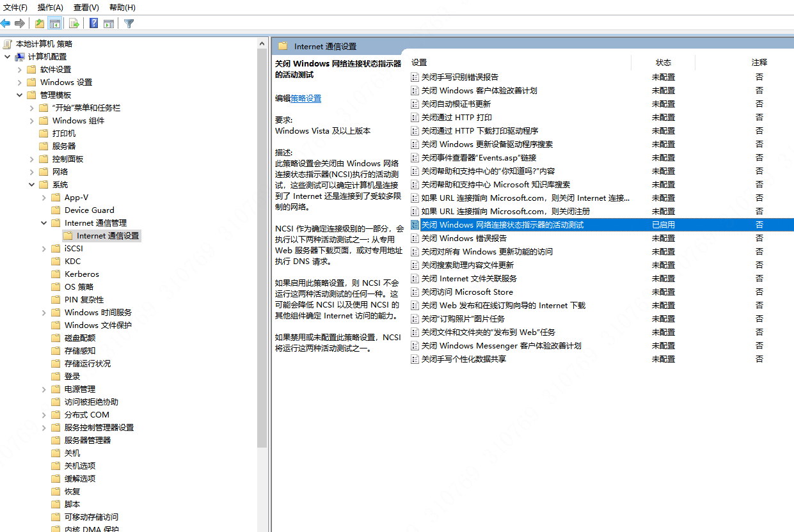Click the policy icon beside 关闭通过 HTTP 打印
The width and height of the screenshot is (794, 532).
415,117
